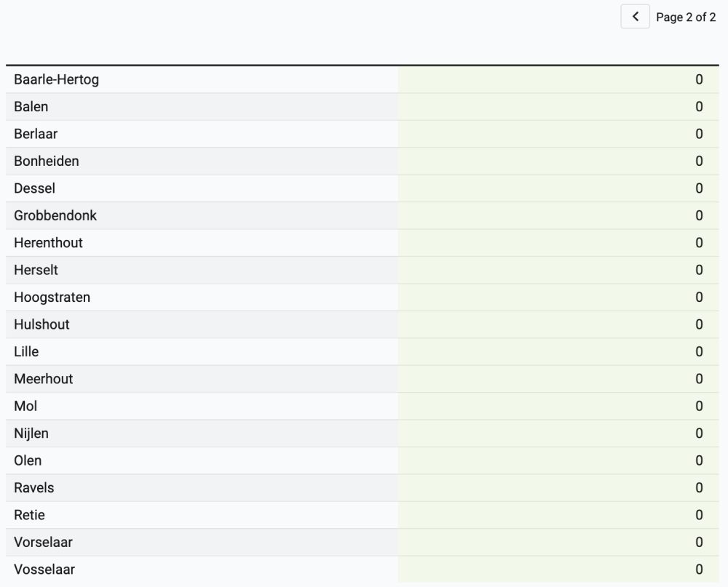
Task: Select Herenthout in the list
Action: pos(48,243)
